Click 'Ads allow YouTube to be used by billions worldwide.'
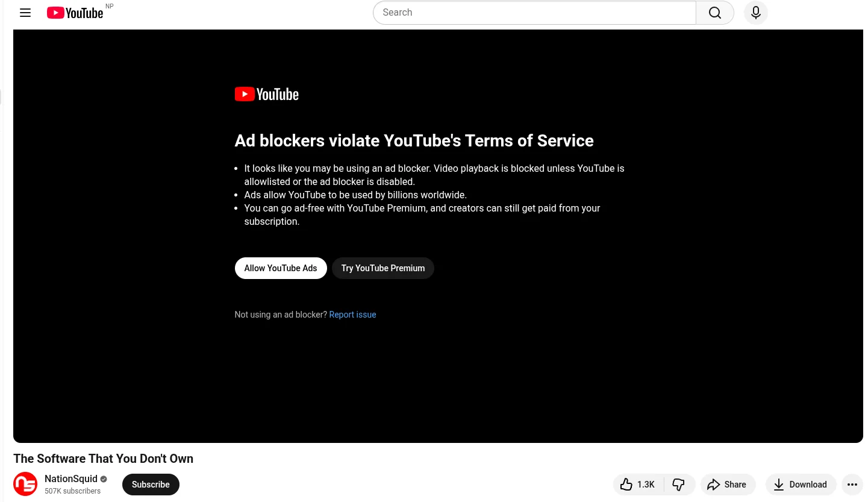 coord(355,195)
